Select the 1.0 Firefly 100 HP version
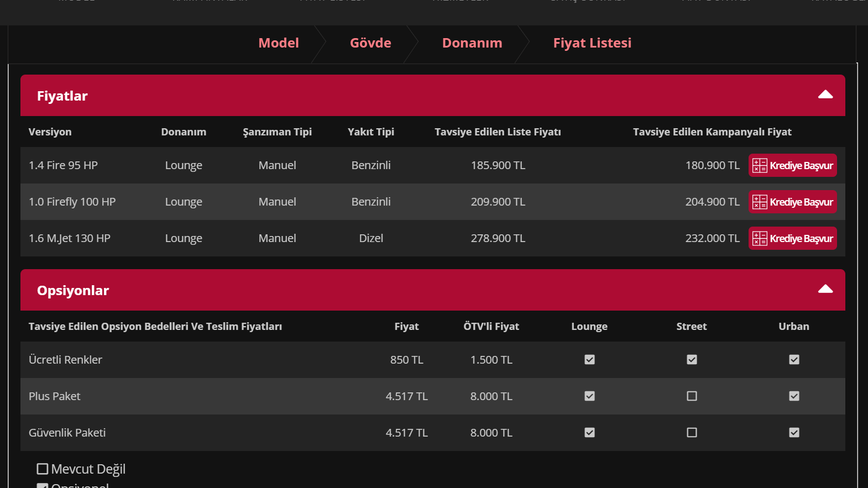 (72, 202)
